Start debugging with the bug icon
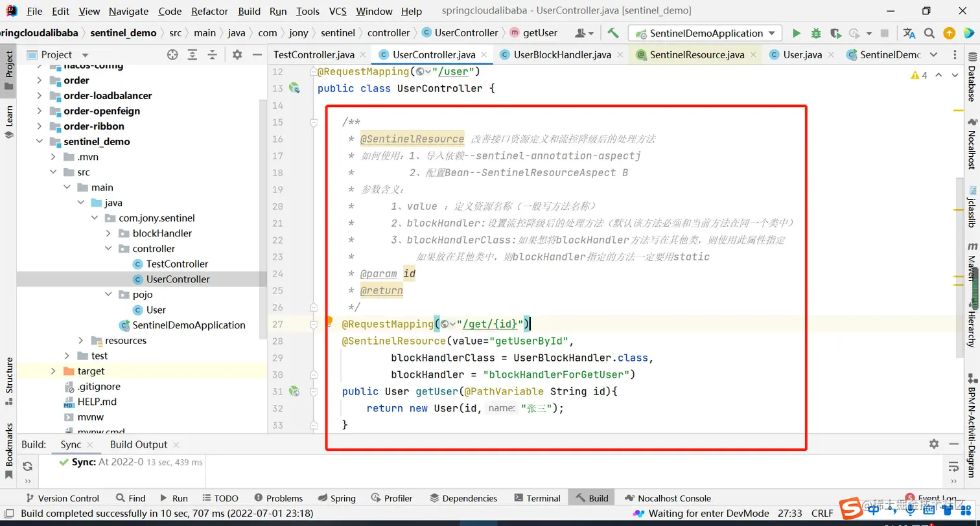 816,33
